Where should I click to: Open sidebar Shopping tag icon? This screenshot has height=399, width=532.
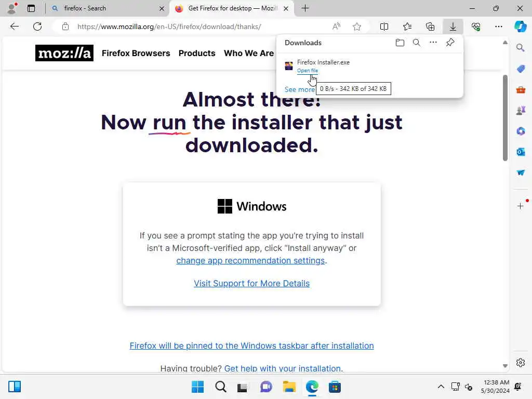click(x=521, y=69)
